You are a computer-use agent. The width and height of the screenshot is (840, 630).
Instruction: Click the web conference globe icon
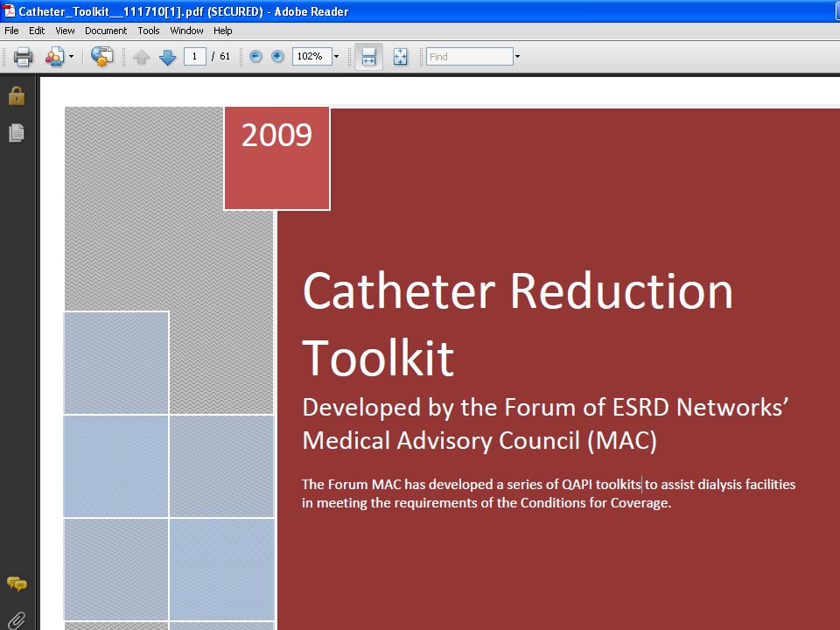[101, 56]
